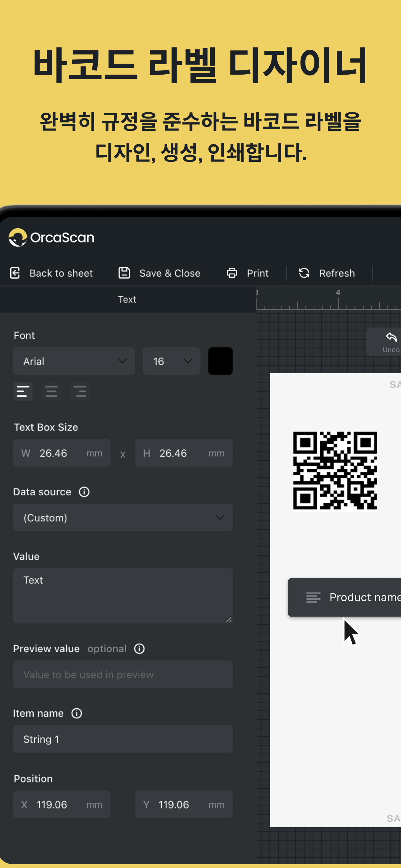This screenshot has width=401, height=868.
Task: Click the Back to sheet exit icon
Action: coord(15,273)
